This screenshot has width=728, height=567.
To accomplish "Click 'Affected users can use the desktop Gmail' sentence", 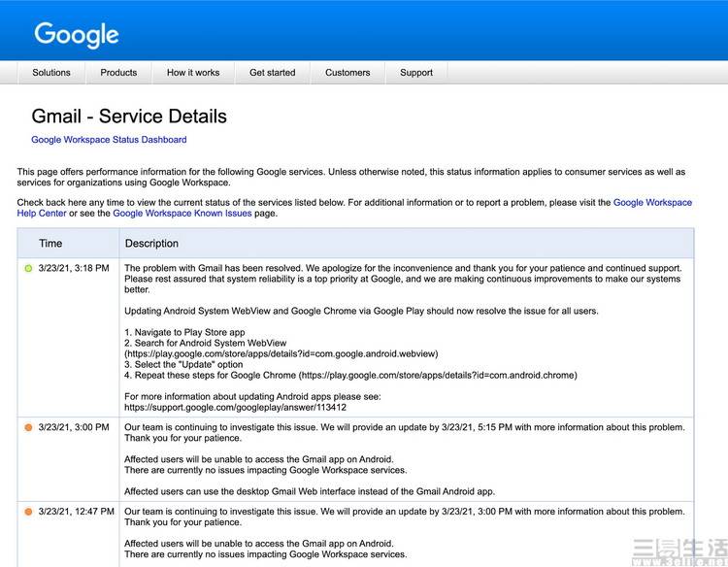I will [x=310, y=491].
